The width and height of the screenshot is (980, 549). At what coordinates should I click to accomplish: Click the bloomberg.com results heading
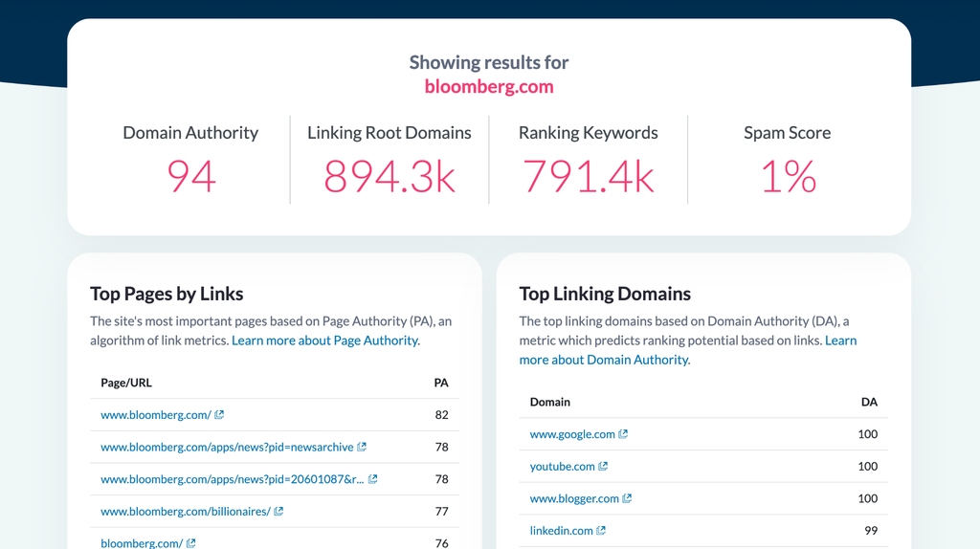pos(489,86)
